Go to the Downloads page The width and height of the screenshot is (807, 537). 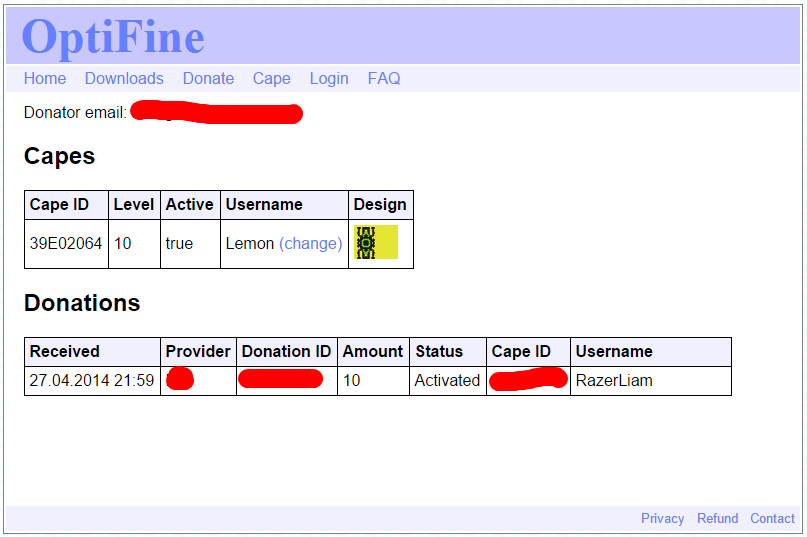click(124, 78)
